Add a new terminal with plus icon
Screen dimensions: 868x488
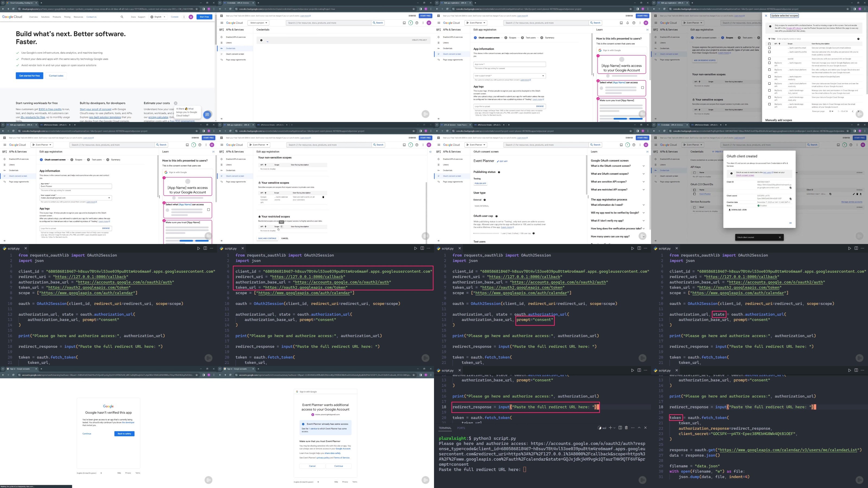pos(610,428)
